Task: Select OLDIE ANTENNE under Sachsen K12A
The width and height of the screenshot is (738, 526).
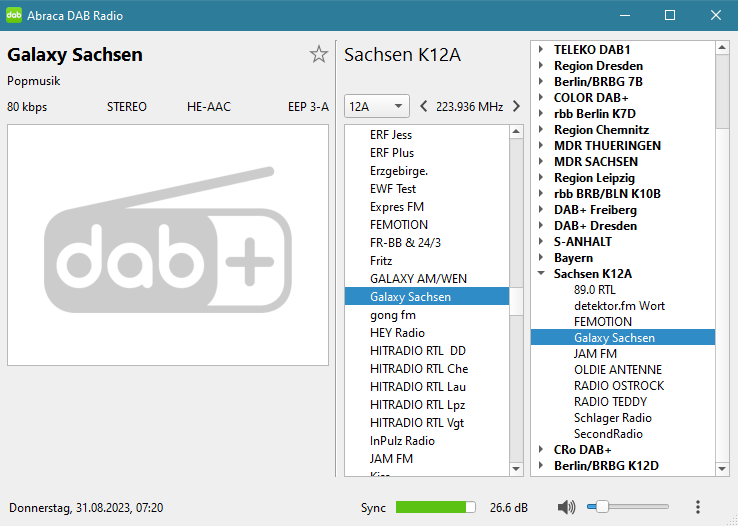Action: (x=618, y=370)
